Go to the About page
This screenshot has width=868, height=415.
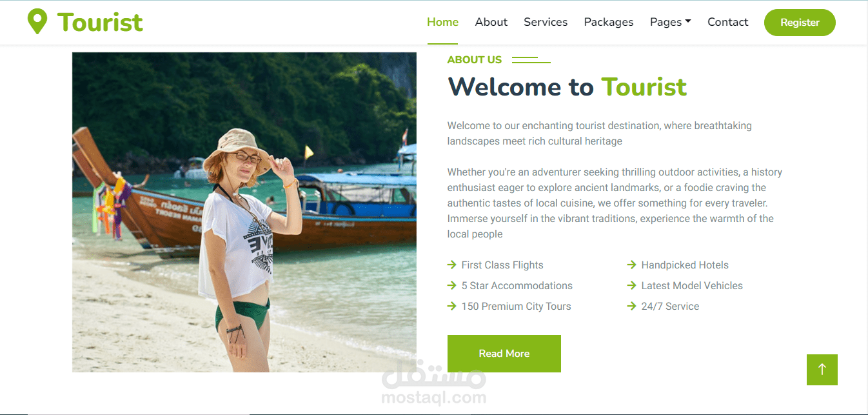click(491, 22)
